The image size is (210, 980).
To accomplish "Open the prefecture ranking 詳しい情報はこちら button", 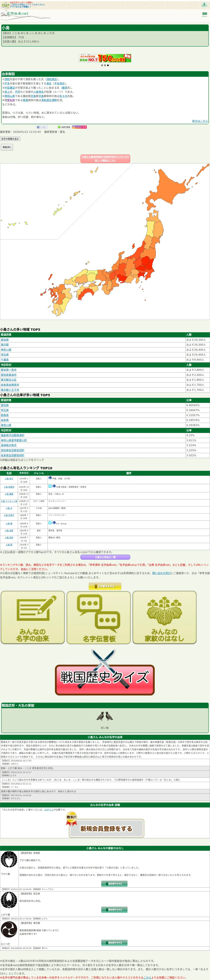I will click(x=105, y=159).
